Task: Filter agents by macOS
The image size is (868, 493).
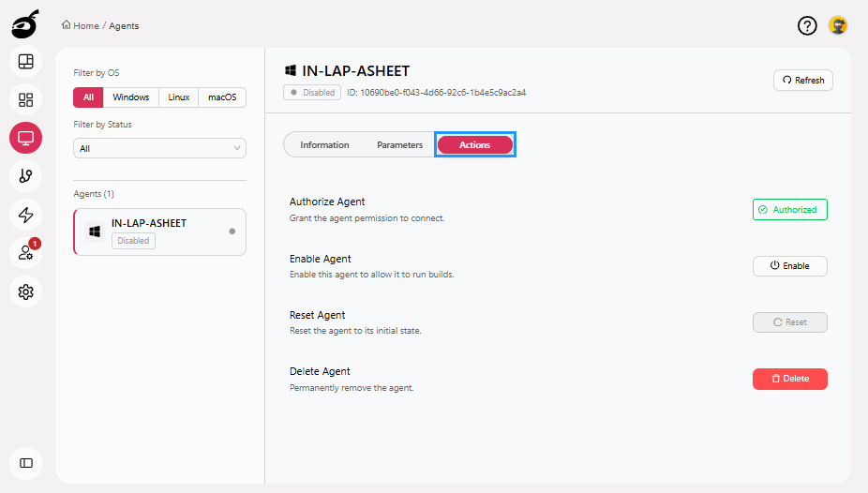Action: [222, 97]
